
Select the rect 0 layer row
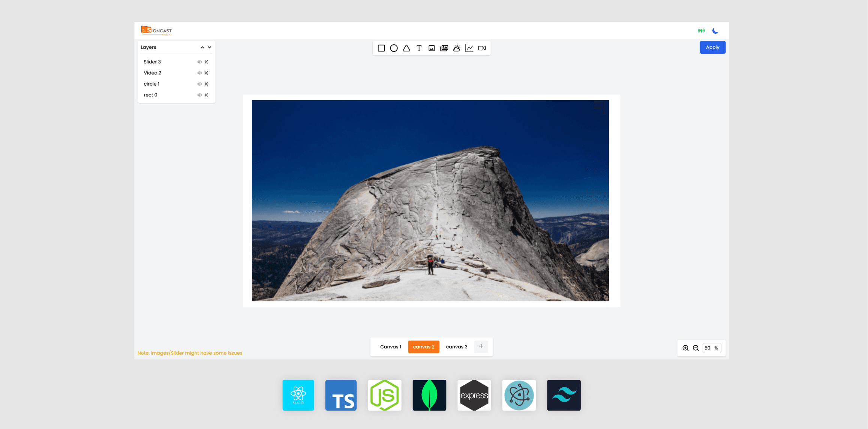coord(176,95)
